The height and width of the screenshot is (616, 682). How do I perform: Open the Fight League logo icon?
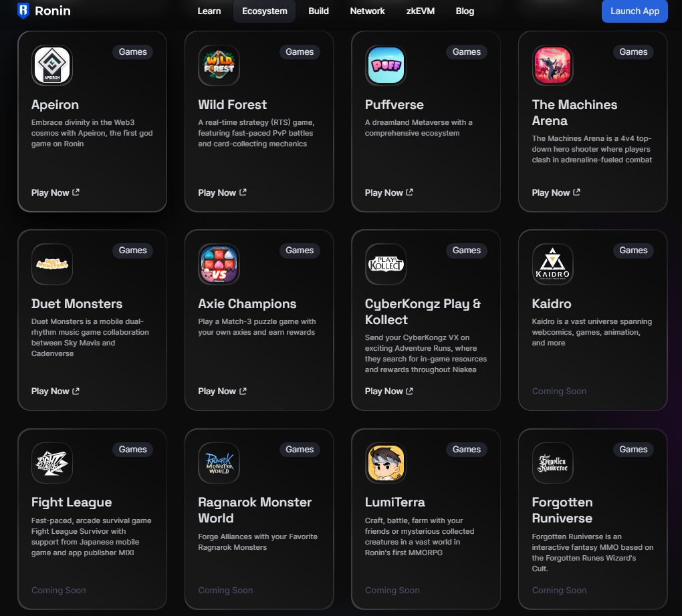click(x=52, y=463)
